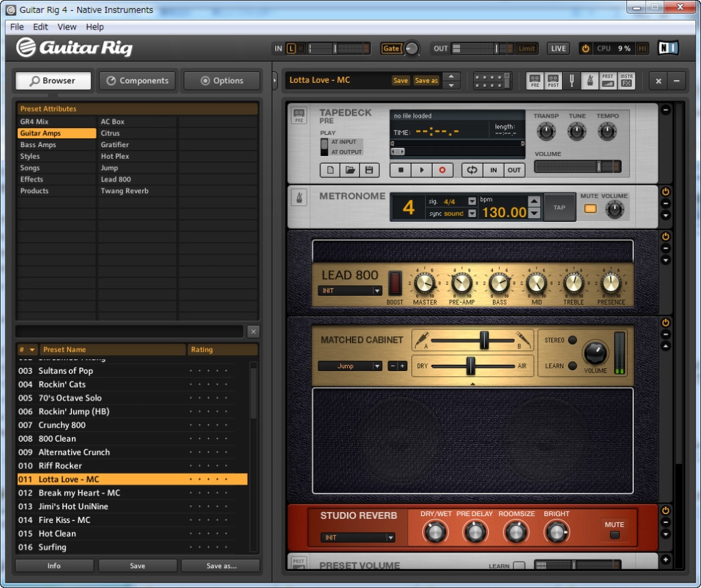Toggle the Studio Reverb power button
The image size is (701, 588).
[665, 510]
